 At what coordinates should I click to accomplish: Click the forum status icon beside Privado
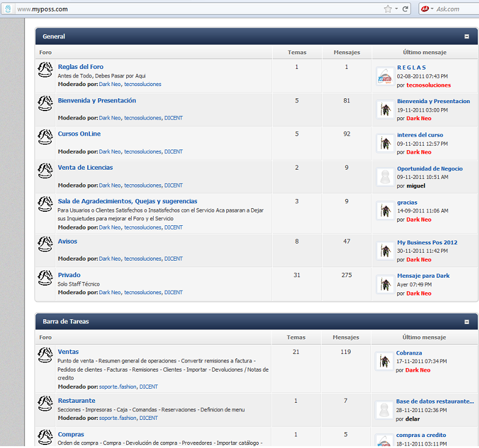[45, 278]
